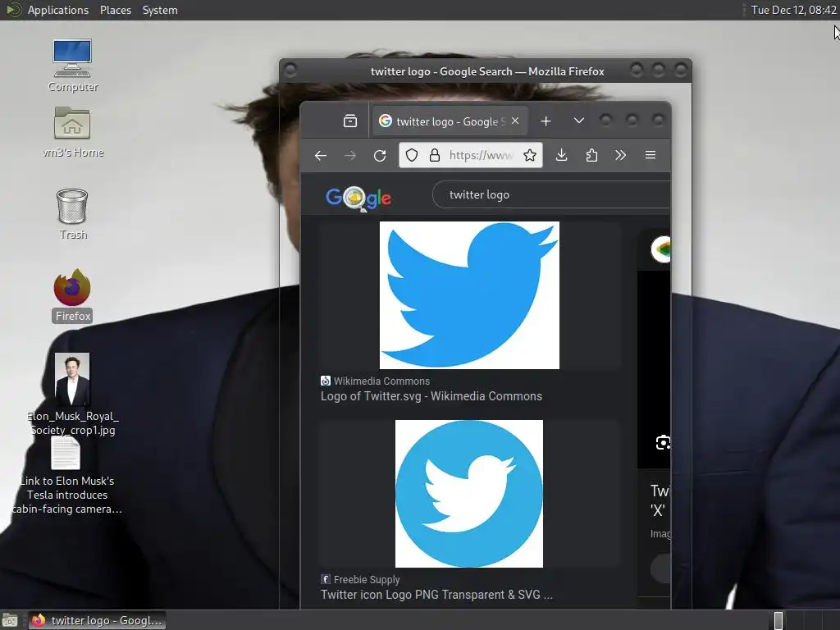Select the Elon_Musk_Royal_Society_crop1.jpg file
Screen dimensions: 840x630
72,395
